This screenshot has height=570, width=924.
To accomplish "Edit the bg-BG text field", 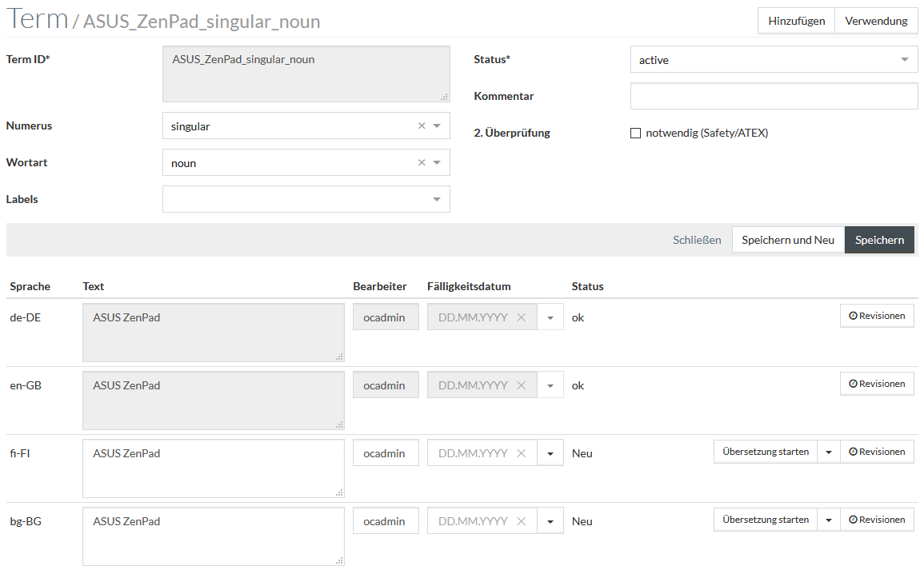I will pyautogui.click(x=214, y=536).
